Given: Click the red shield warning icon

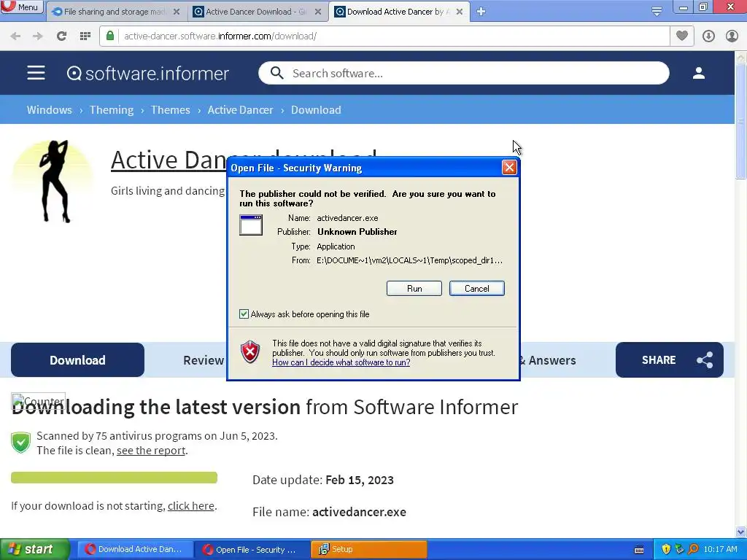Looking at the screenshot, I should point(250,352).
